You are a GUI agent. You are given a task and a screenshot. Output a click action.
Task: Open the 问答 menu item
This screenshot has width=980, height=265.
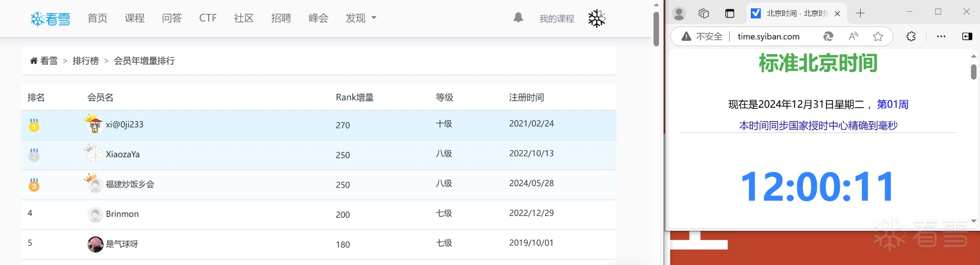click(172, 18)
